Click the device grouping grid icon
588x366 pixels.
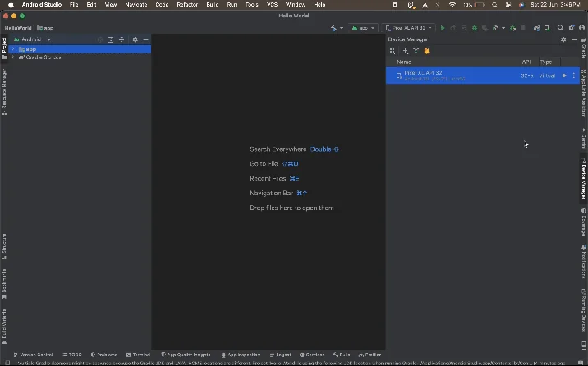(393, 51)
